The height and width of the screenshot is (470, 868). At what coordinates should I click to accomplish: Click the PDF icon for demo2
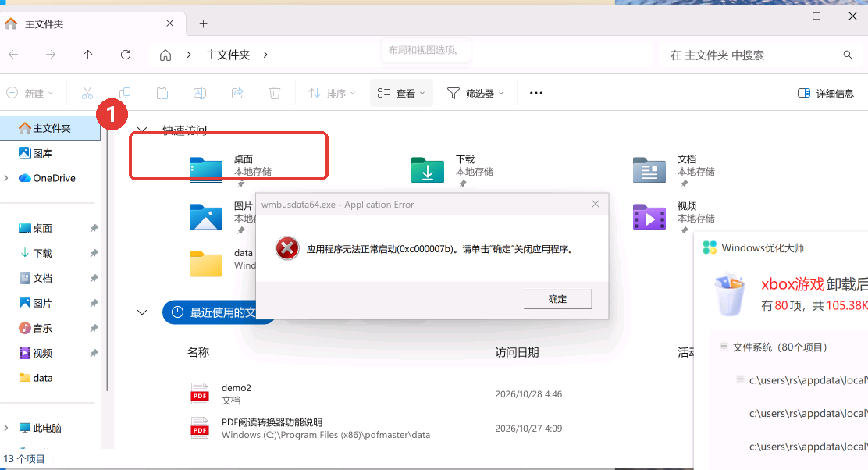click(200, 393)
